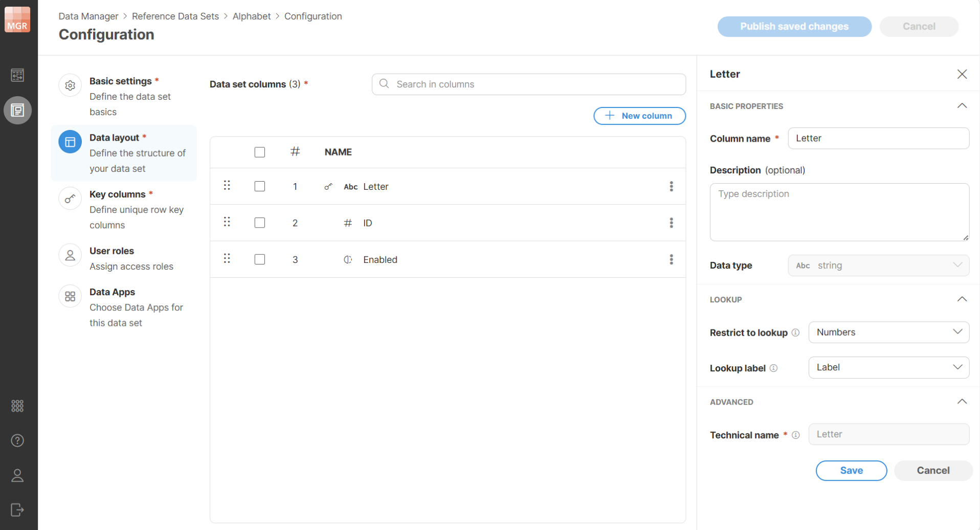Open the more options menu for ID row
Viewport: 980px width, 530px height.
671,223
